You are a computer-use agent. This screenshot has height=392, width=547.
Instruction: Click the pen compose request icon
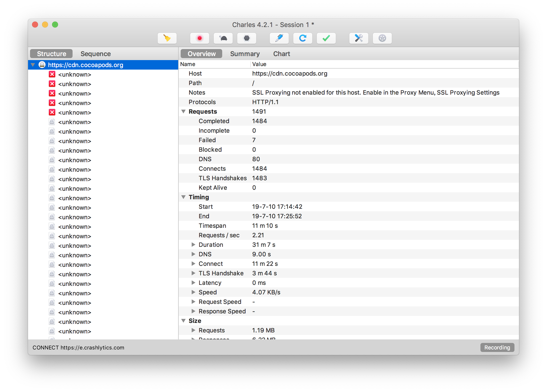279,38
